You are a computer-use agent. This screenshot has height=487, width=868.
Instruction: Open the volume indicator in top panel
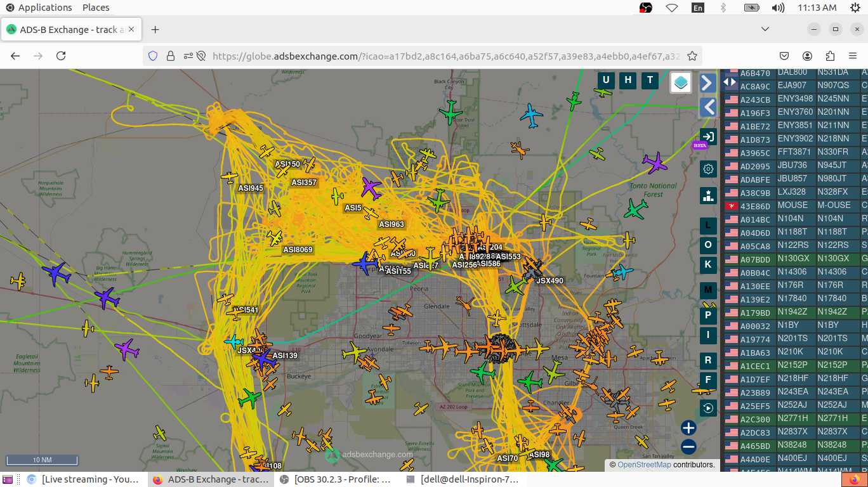coord(778,8)
